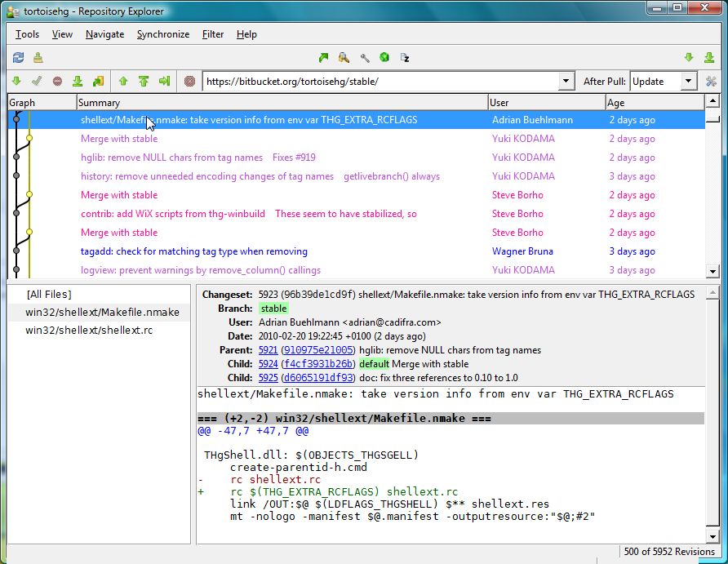The image size is (728, 564).
Task: Refresh the repository view
Action: [16, 57]
